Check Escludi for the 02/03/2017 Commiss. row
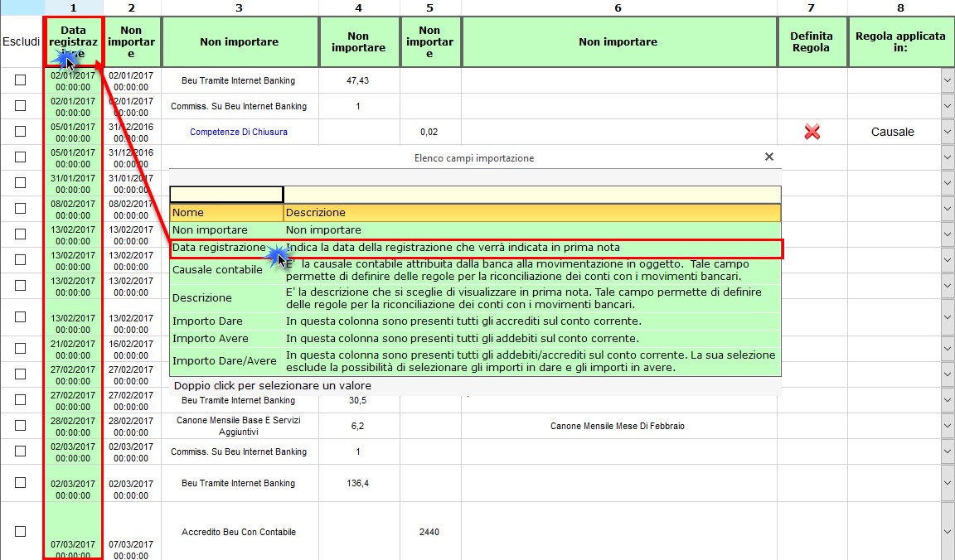 [20, 451]
